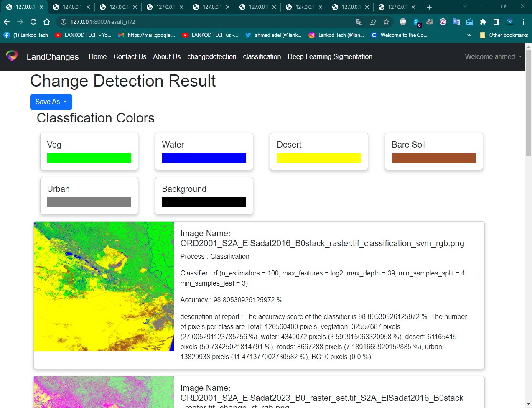Viewport: 532px width, 408px height.
Task: Close the last 127.0.0.1 browser tab
Action: [x=413, y=7]
